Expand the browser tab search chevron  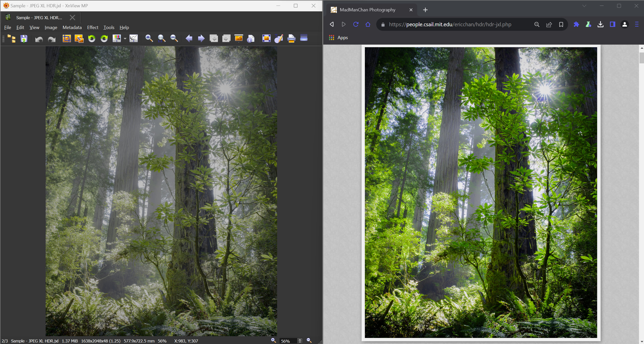pyautogui.click(x=584, y=6)
